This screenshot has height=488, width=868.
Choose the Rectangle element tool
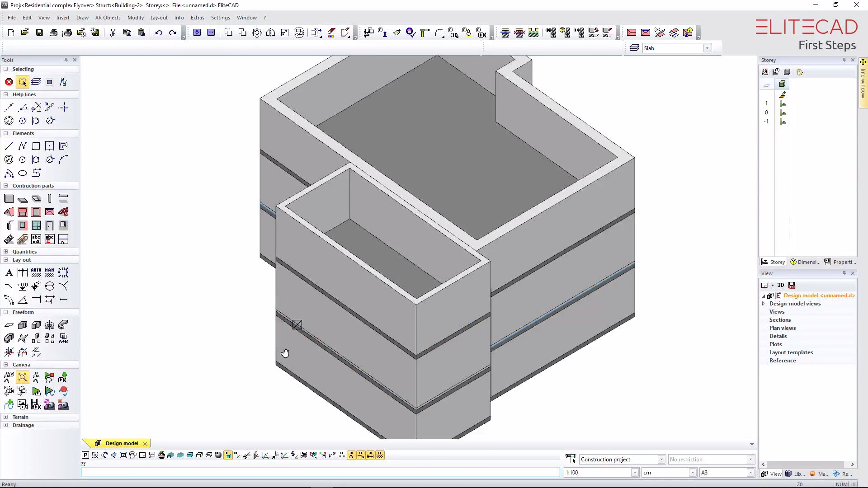click(x=36, y=146)
